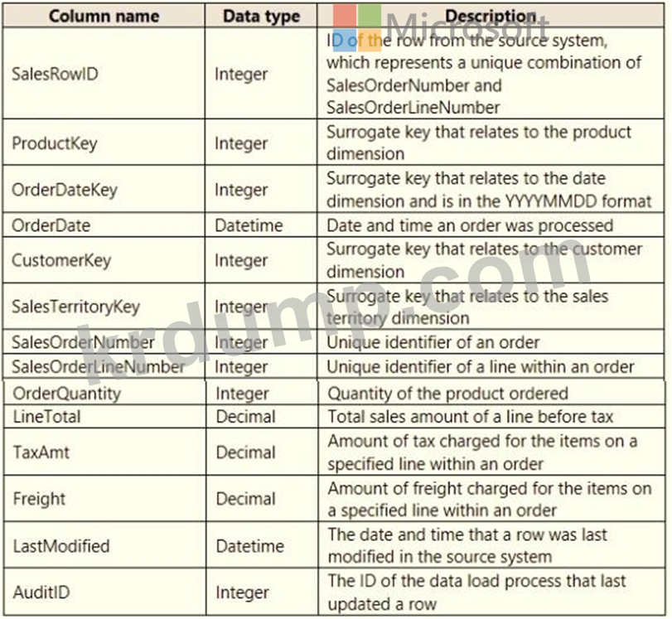Click the SalesTerritoryKey column name

pyautogui.click(x=76, y=307)
